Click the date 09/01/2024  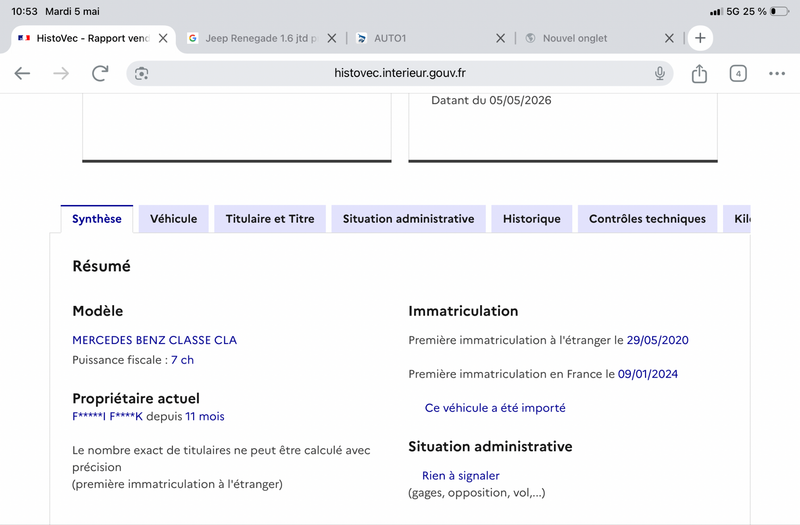click(647, 374)
